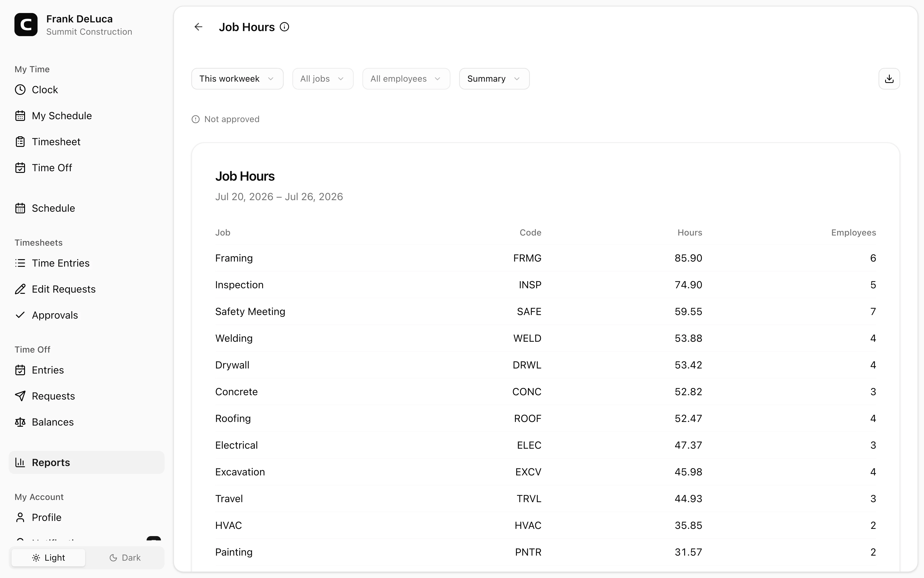This screenshot has height=578, width=924.
Task: Switch to Dark theme
Action: coord(125,558)
